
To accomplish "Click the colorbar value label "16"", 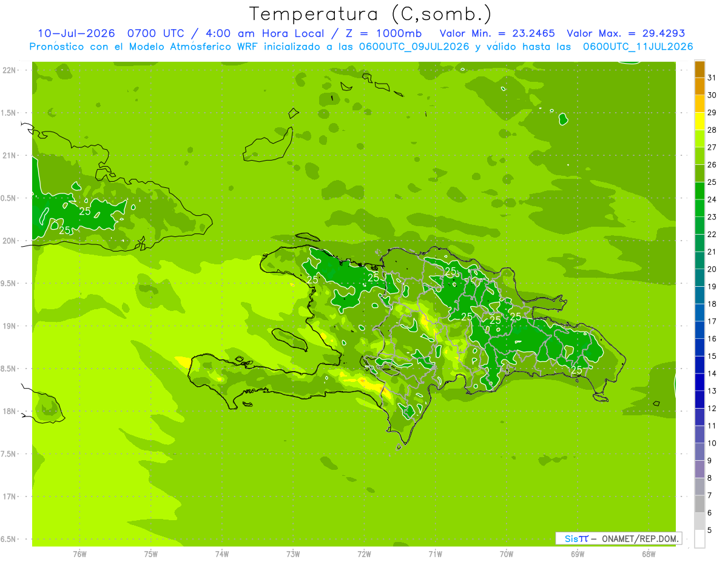I will (x=712, y=338).
